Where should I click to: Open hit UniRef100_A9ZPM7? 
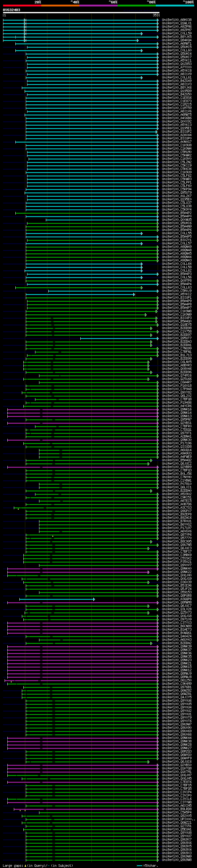coord(176,30)
